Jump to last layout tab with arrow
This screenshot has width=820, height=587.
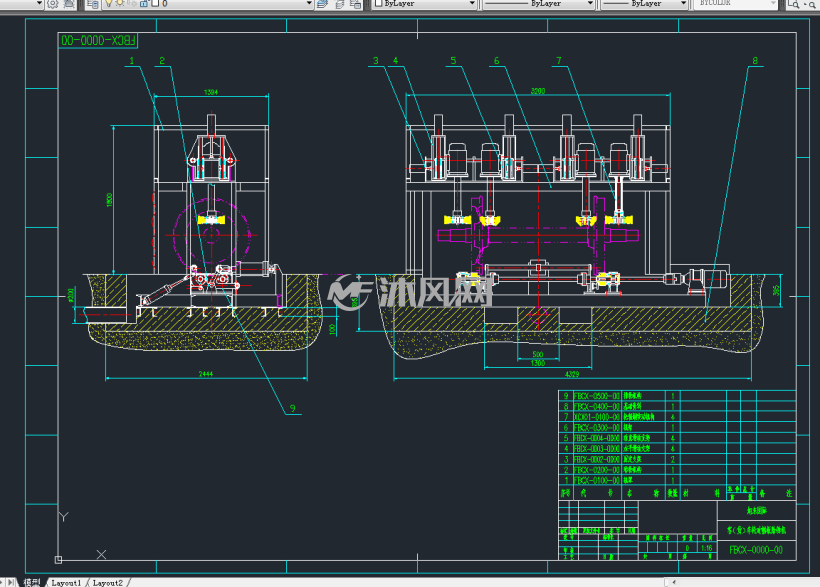11,582
